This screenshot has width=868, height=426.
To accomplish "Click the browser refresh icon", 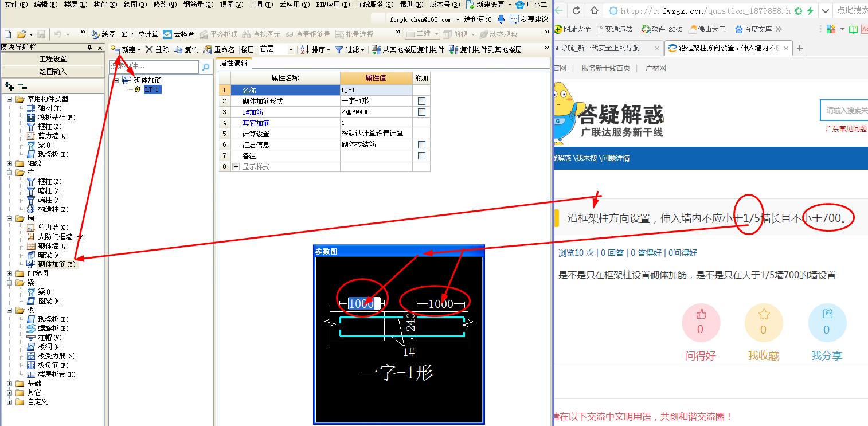I will pyautogui.click(x=576, y=11).
